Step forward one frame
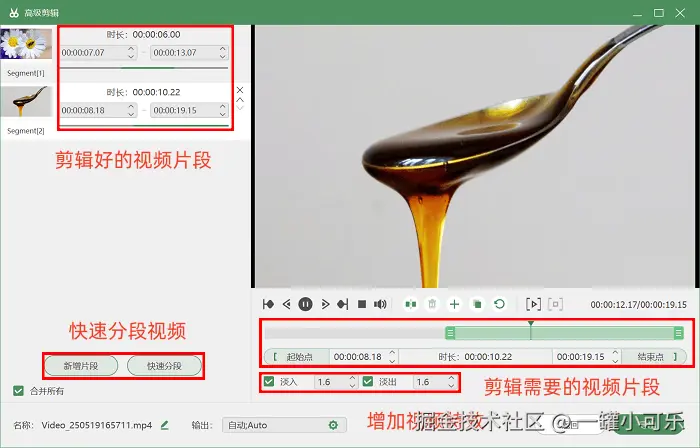This screenshot has height=448, width=700. tap(325, 304)
